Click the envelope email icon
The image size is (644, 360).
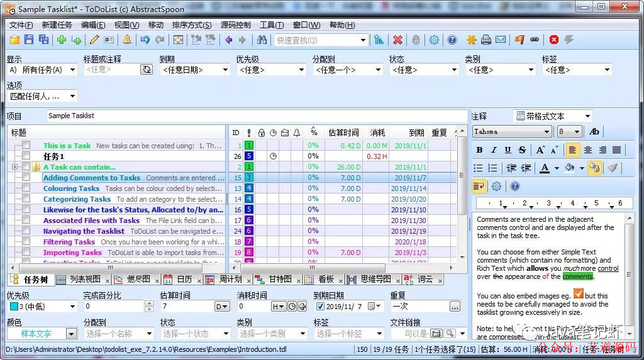point(501,40)
